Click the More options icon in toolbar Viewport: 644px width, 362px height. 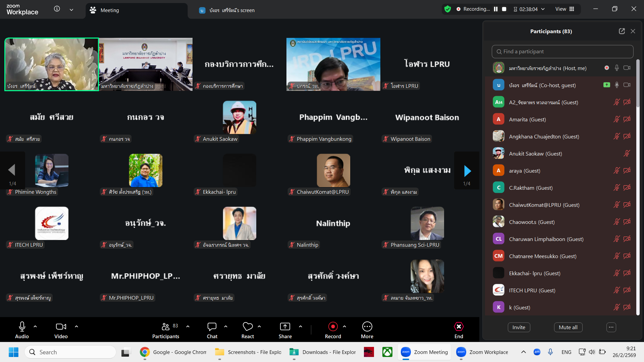click(x=367, y=327)
